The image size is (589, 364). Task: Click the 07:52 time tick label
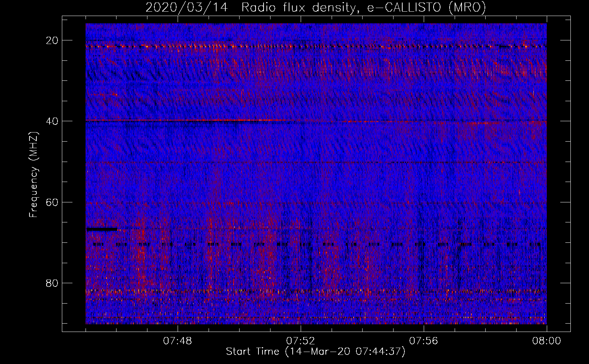(301, 341)
